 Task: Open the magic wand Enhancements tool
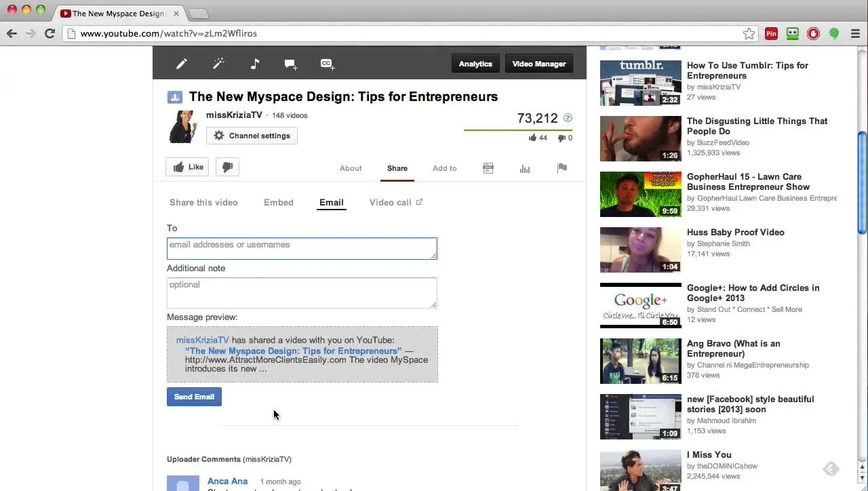tap(218, 64)
